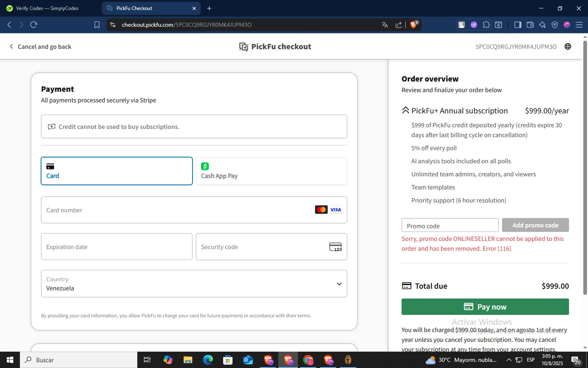Click 'Credit cannot be used to buy subscriptions.' notice

pyautogui.click(x=194, y=126)
